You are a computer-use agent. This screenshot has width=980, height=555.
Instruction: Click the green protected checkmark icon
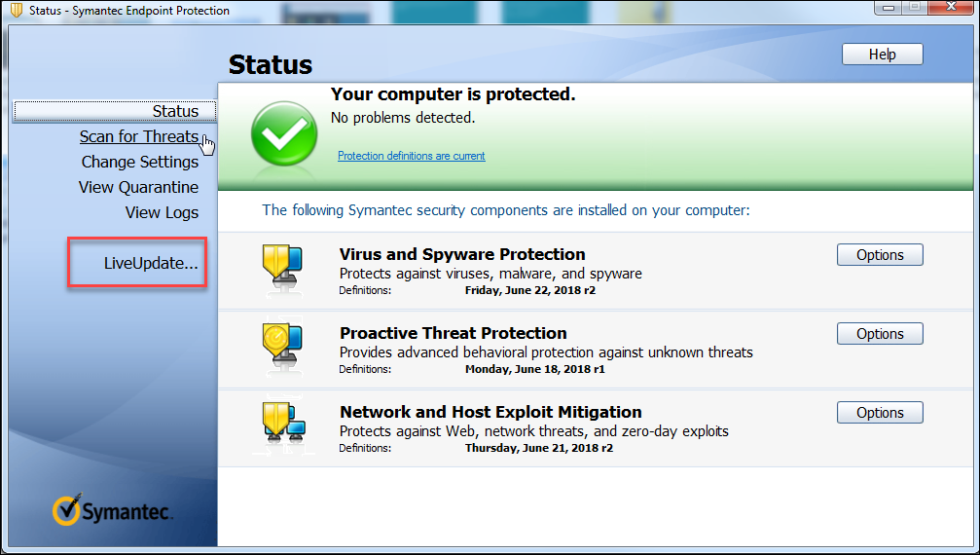coord(283,134)
